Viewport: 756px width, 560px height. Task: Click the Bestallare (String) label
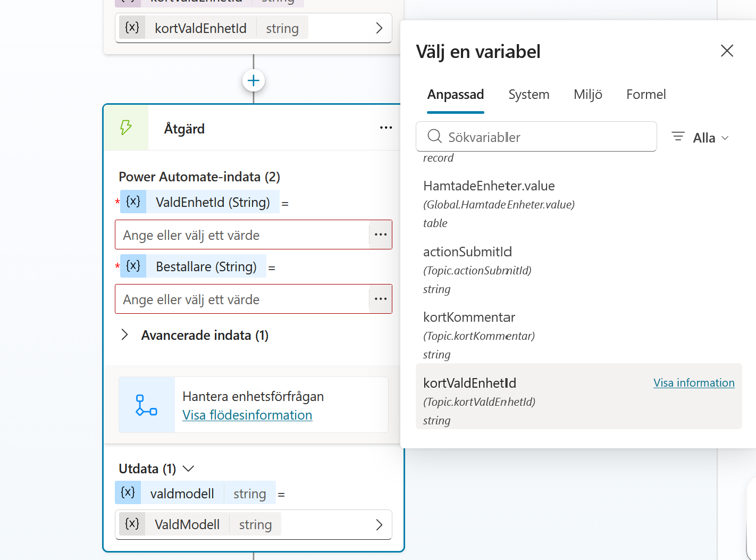tap(206, 266)
